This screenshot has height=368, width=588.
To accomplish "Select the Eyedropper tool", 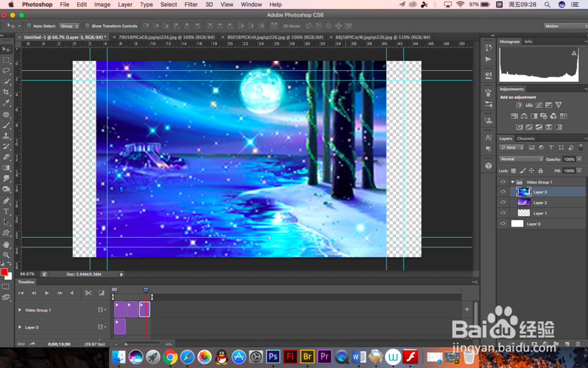I will [6, 102].
